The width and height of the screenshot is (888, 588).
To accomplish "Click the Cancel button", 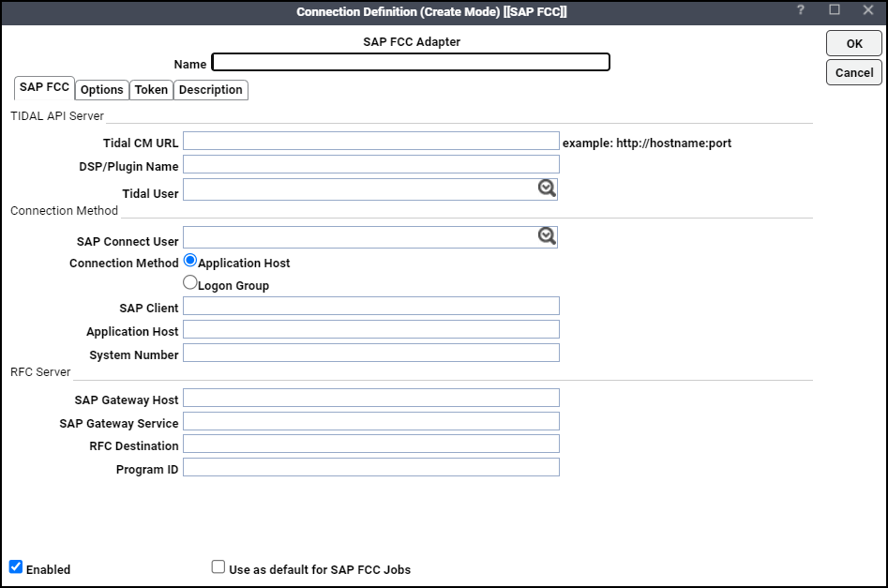I will pyautogui.click(x=854, y=72).
